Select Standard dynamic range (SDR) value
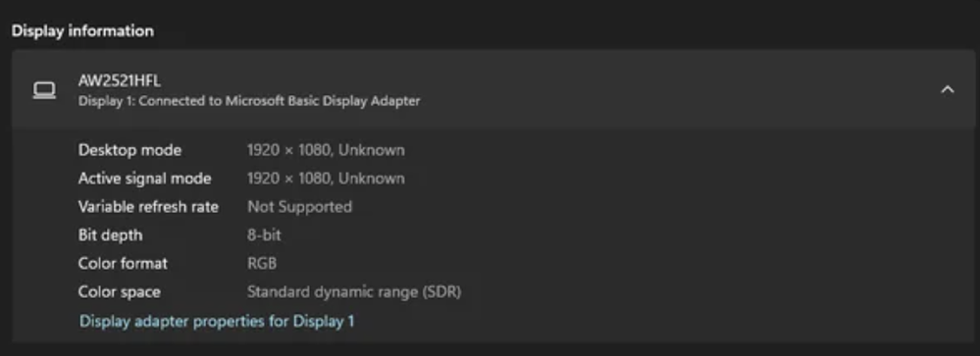980x356 pixels. click(x=354, y=291)
